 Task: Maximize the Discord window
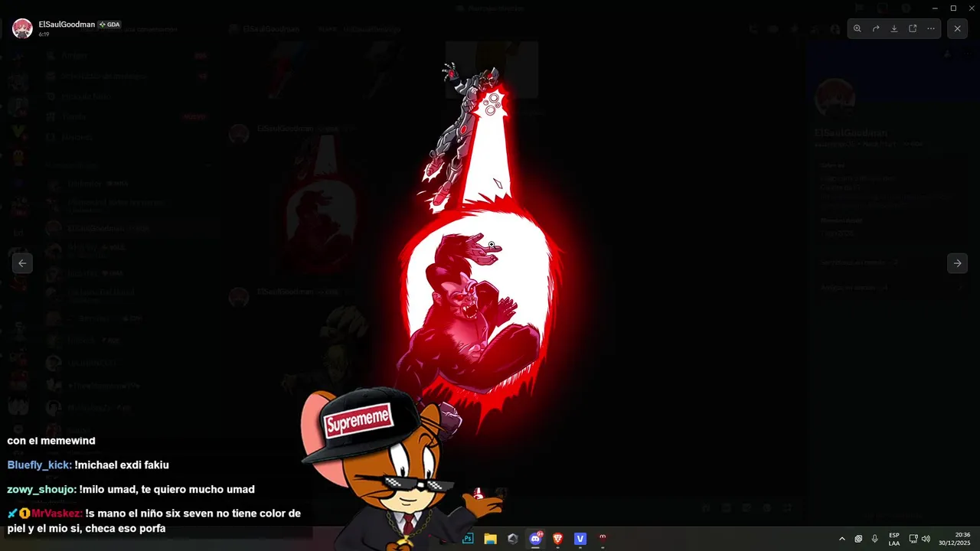pyautogui.click(x=953, y=8)
